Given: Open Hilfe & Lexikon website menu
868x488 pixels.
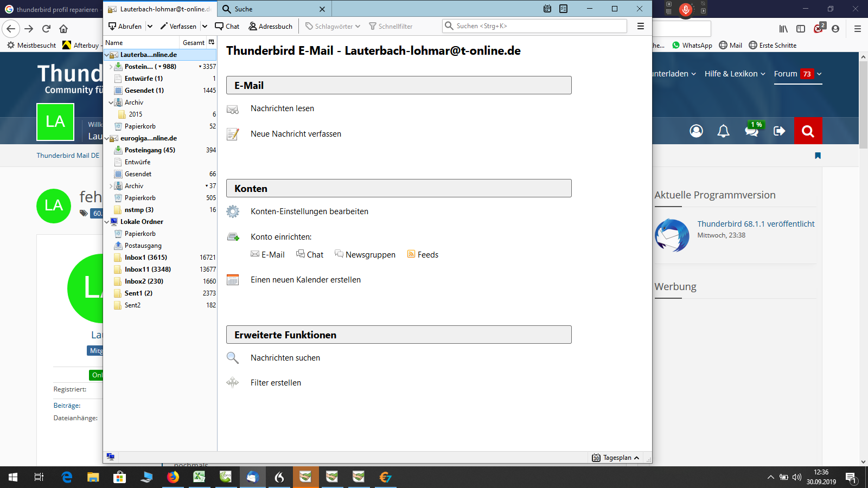Looking at the screenshot, I should coord(735,74).
